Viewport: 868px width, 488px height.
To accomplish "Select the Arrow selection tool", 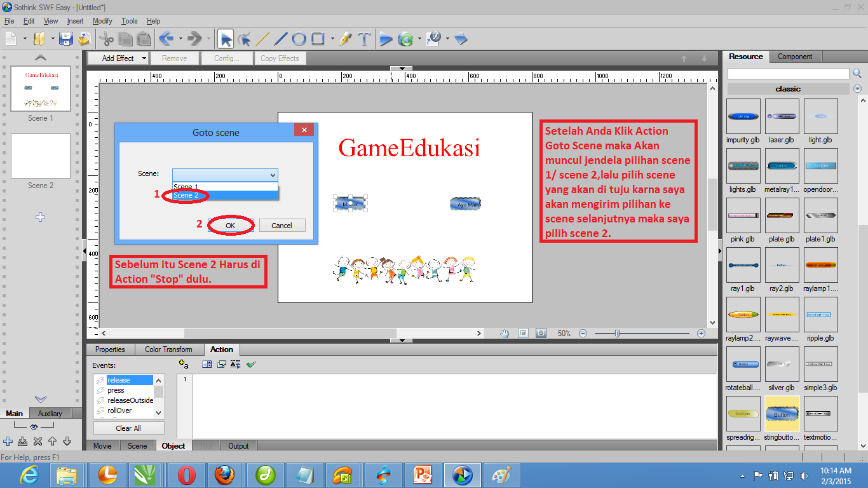I will (x=226, y=38).
